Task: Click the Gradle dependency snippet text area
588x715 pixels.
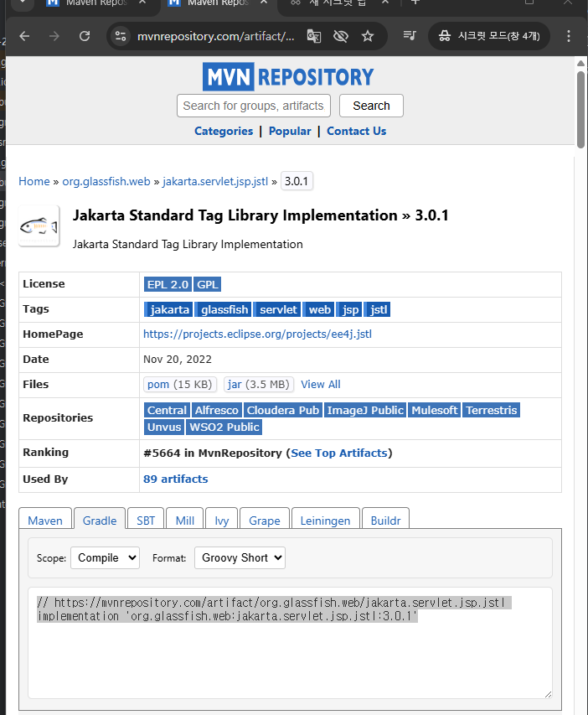Action: 291,643
